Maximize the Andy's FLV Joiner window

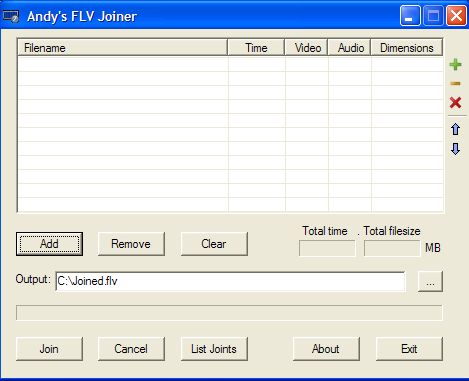pyautogui.click(x=433, y=16)
